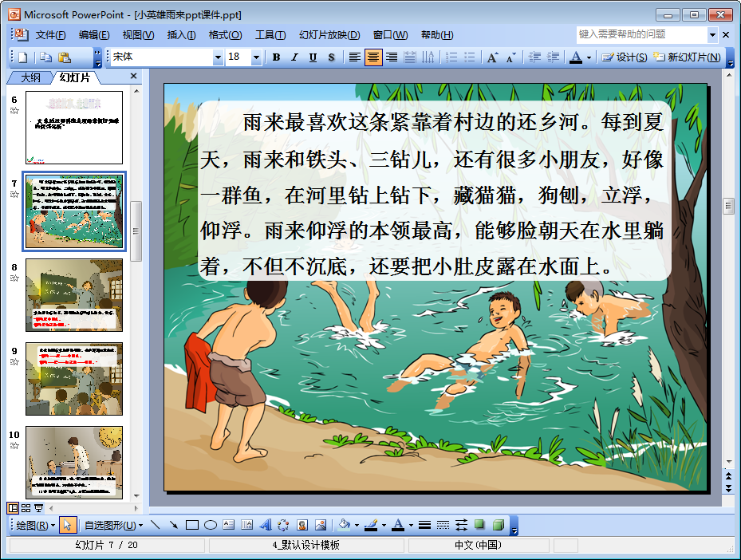This screenshot has width=741, height=560.
Task: Toggle italic text formatting
Action: pyautogui.click(x=294, y=57)
